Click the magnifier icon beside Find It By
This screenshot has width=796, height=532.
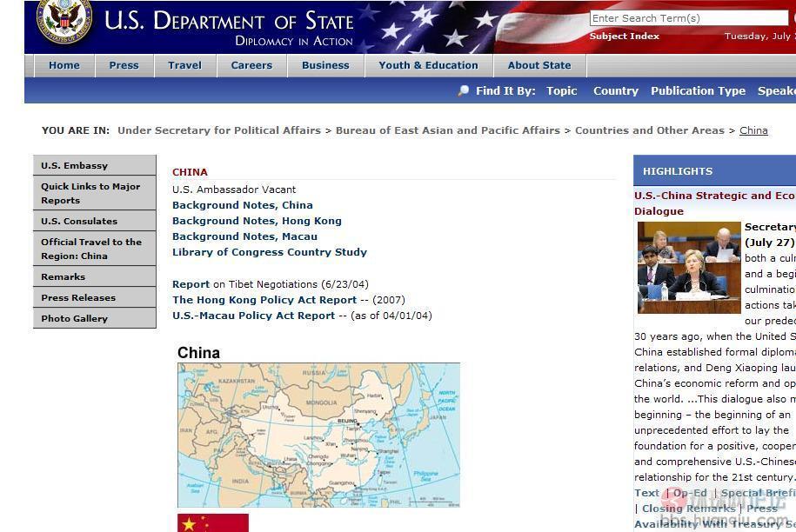[x=463, y=90]
